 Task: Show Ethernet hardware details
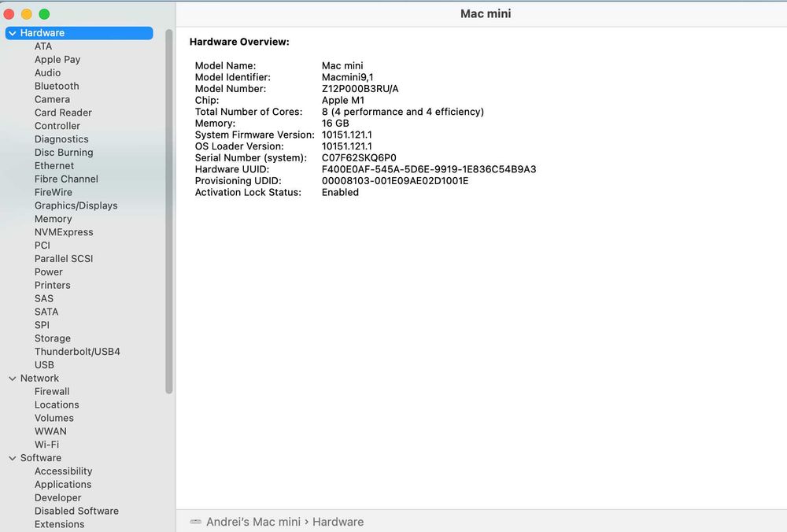[54, 165]
